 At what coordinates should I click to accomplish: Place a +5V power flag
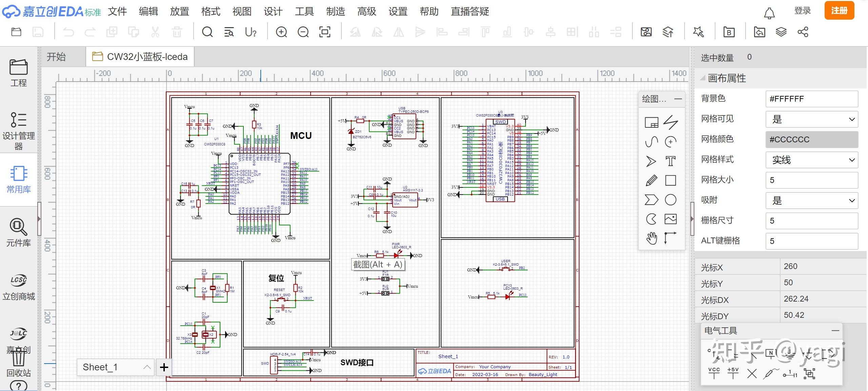pos(733,374)
